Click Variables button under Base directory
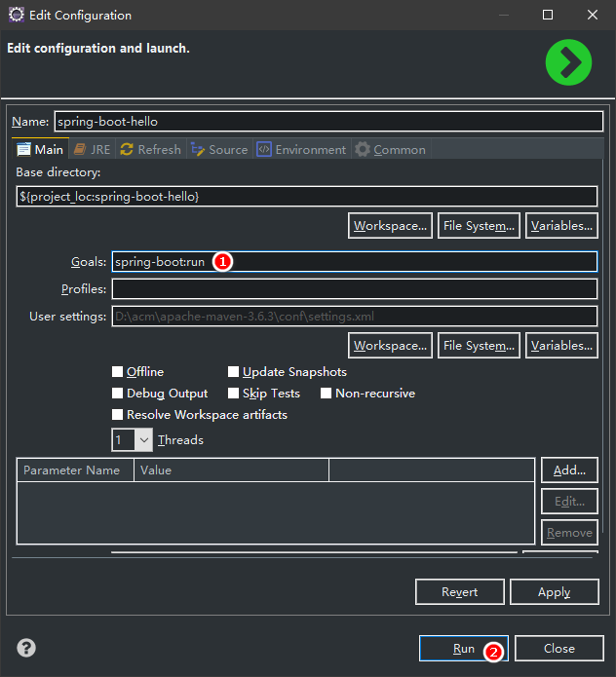 [x=561, y=225]
